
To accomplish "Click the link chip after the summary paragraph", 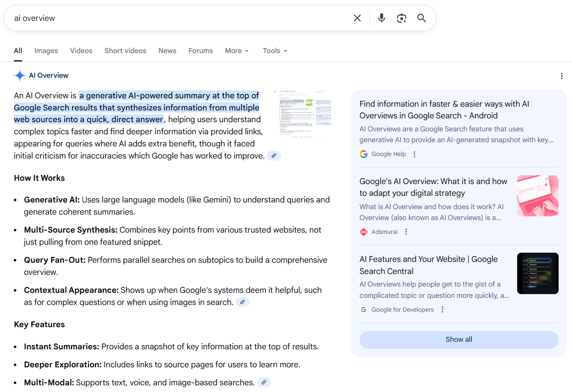I will pos(274,155).
